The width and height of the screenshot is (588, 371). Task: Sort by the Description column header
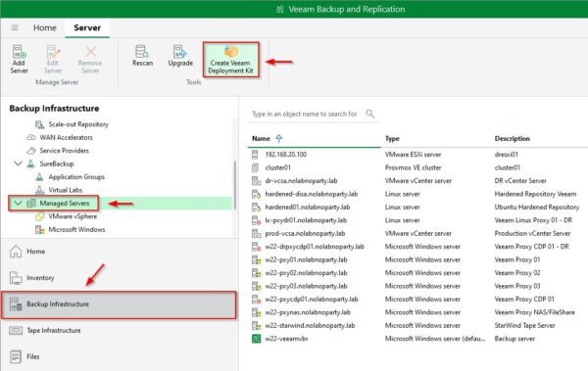[x=512, y=138]
